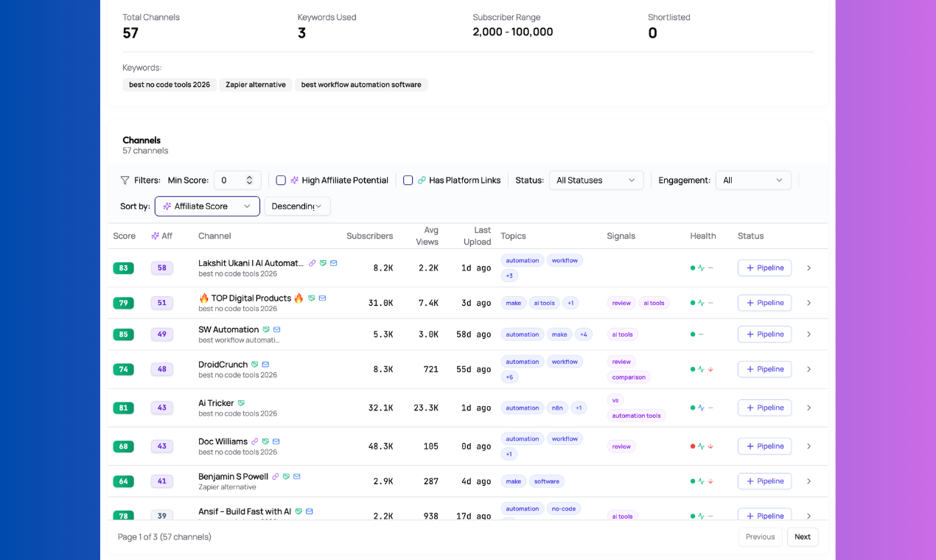Click the filter funnel icon
The width and height of the screenshot is (936, 560).
point(125,180)
